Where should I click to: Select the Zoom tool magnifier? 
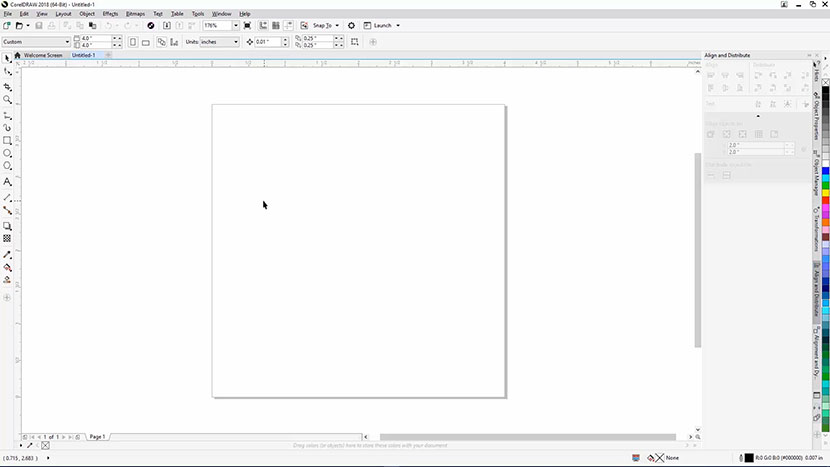point(7,100)
